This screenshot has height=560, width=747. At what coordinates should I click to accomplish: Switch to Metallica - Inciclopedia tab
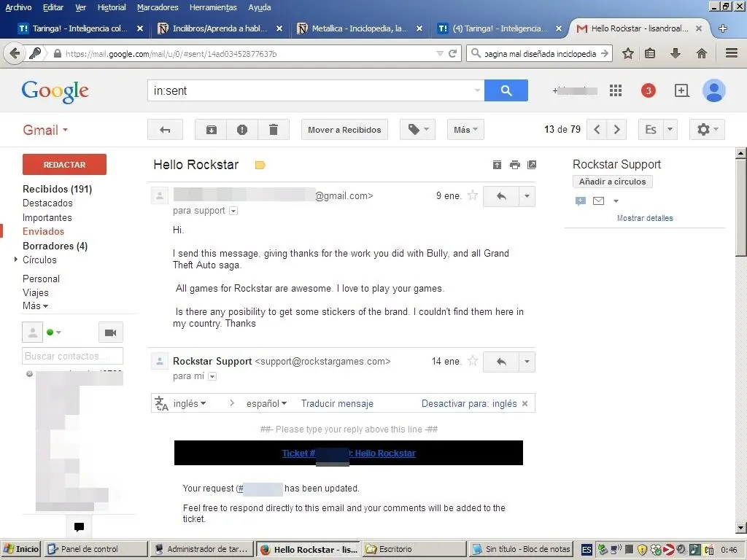click(x=360, y=28)
